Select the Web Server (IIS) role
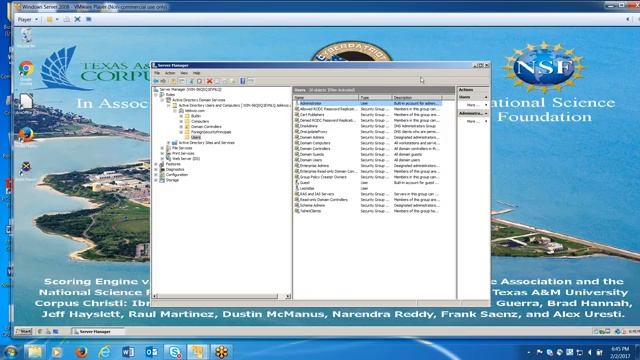This screenshot has width=640, height=360. (x=186, y=159)
